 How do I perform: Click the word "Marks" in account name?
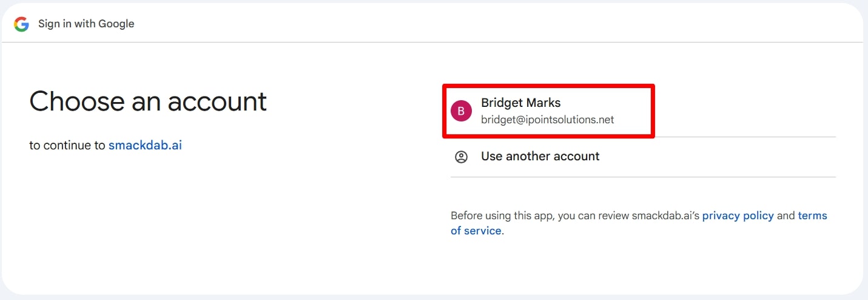click(x=543, y=103)
